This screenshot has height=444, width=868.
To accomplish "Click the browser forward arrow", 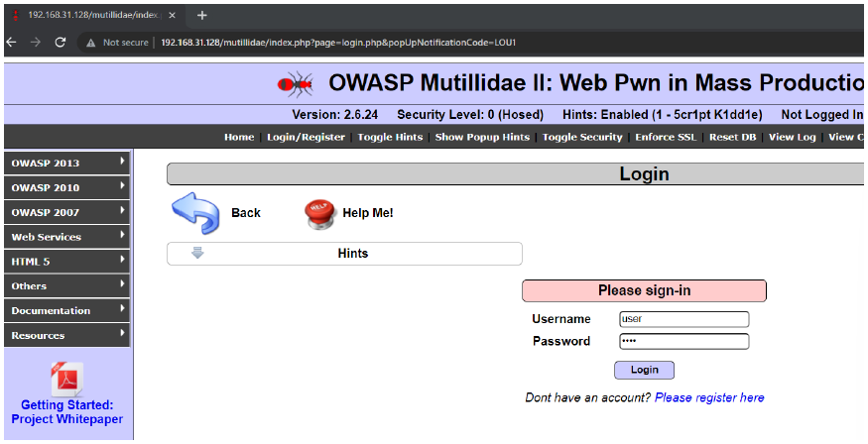I will [36, 42].
